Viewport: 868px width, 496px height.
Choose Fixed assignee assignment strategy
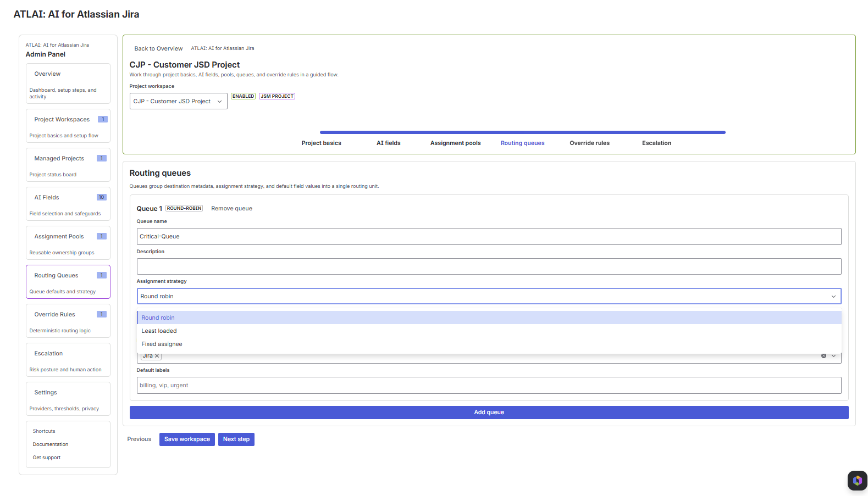tap(489, 344)
